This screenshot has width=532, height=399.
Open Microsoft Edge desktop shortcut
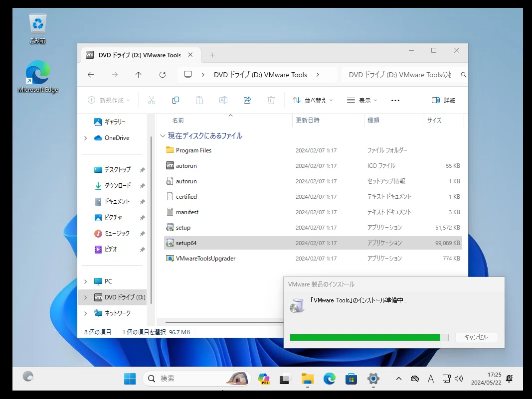click(38, 77)
